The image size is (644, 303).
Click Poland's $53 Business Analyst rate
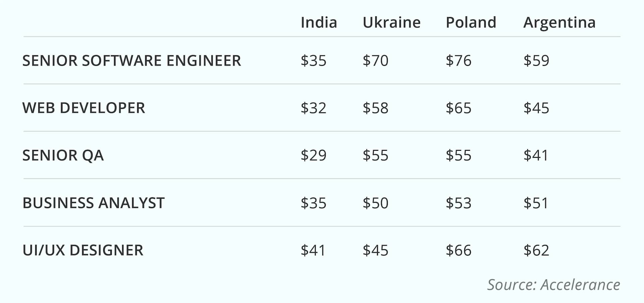click(x=459, y=203)
